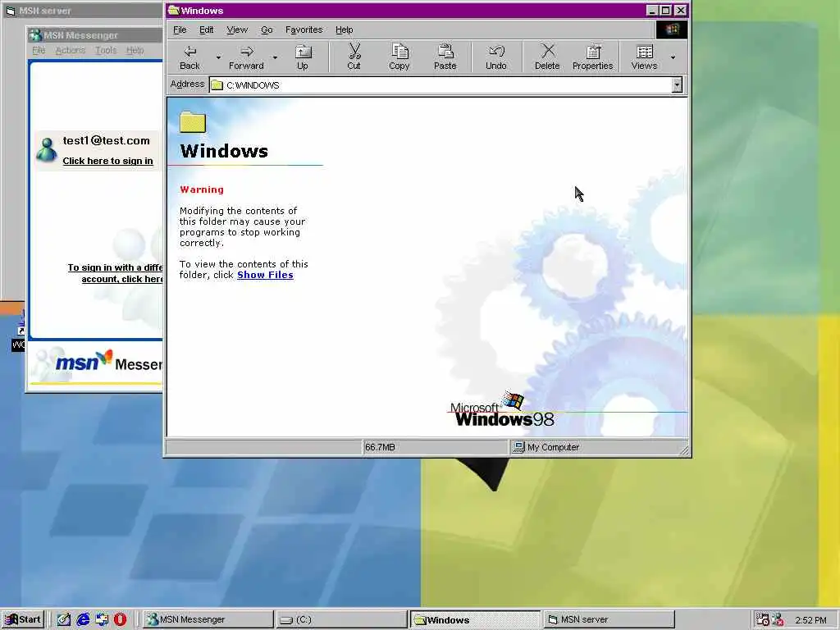This screenshot has width=840, height=630.
Task: Open the Favorites menu
Action: [304, 30]
